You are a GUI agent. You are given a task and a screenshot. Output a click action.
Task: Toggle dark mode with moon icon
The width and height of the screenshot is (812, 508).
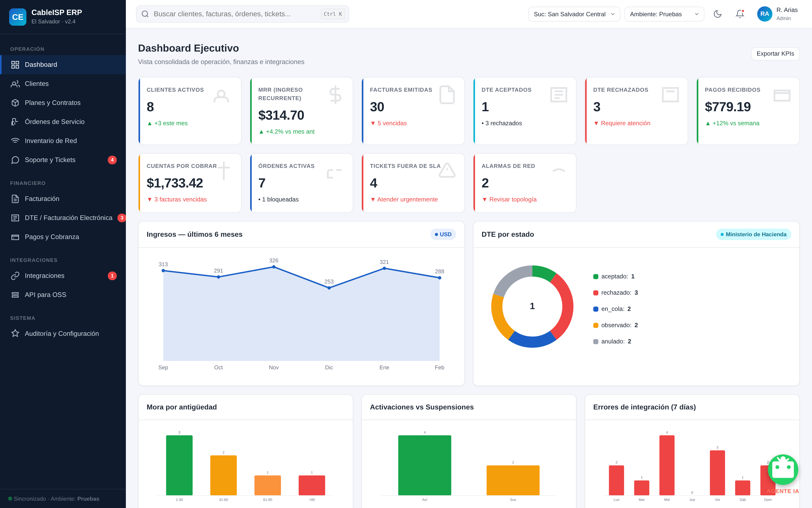[x=717, y=14]
